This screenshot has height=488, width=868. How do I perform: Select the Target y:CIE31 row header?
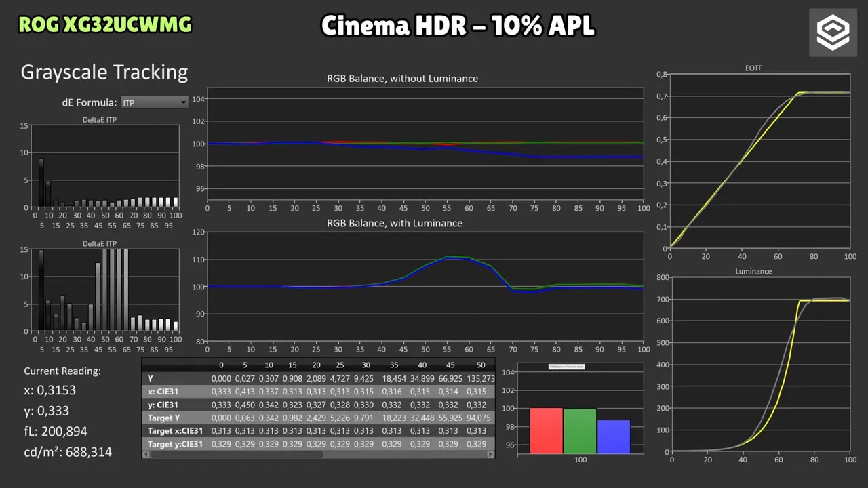coord(175,443)
